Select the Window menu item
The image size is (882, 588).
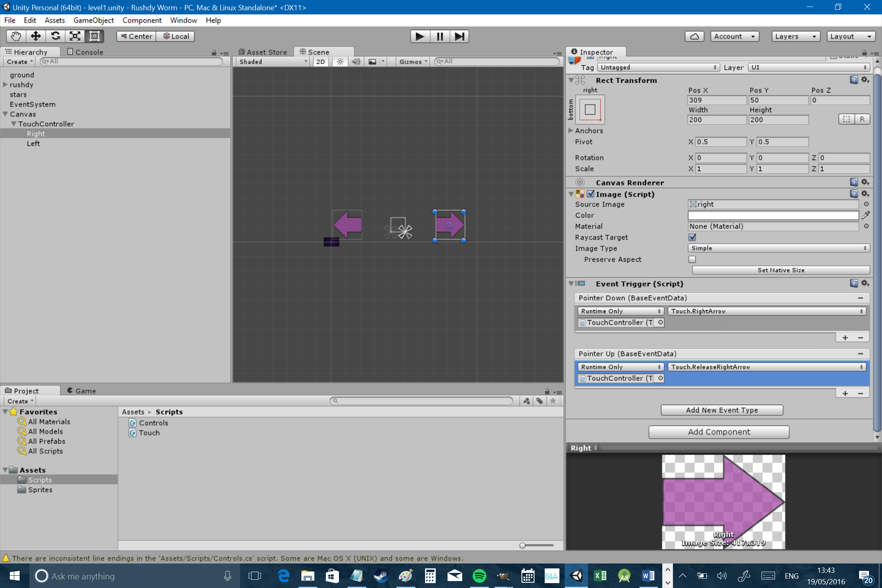[183, 20]
